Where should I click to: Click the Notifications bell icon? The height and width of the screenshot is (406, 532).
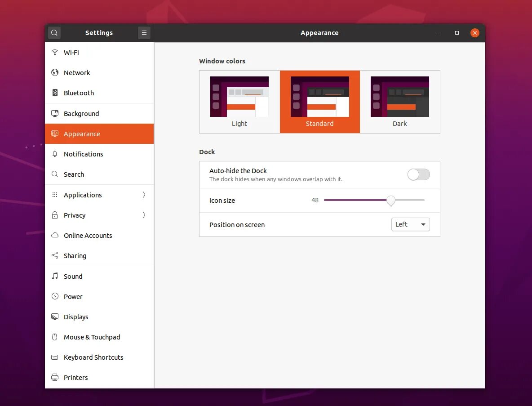click(x=55, y=154)
